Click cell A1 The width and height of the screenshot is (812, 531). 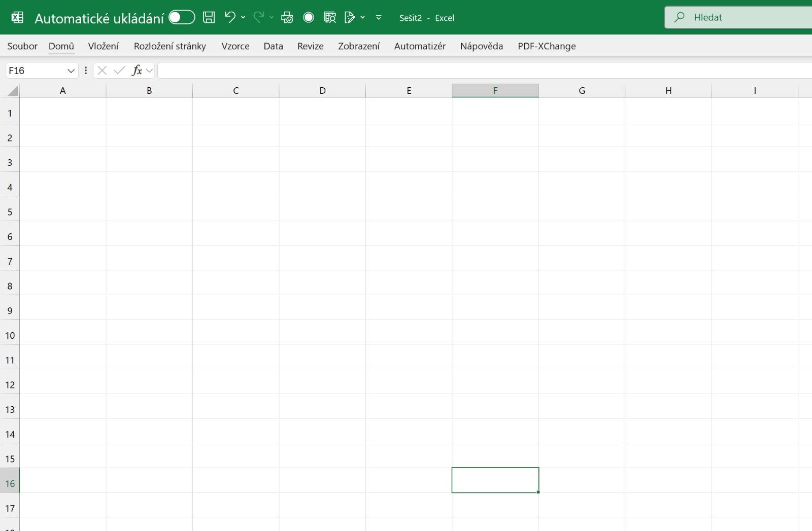(63, 110)
